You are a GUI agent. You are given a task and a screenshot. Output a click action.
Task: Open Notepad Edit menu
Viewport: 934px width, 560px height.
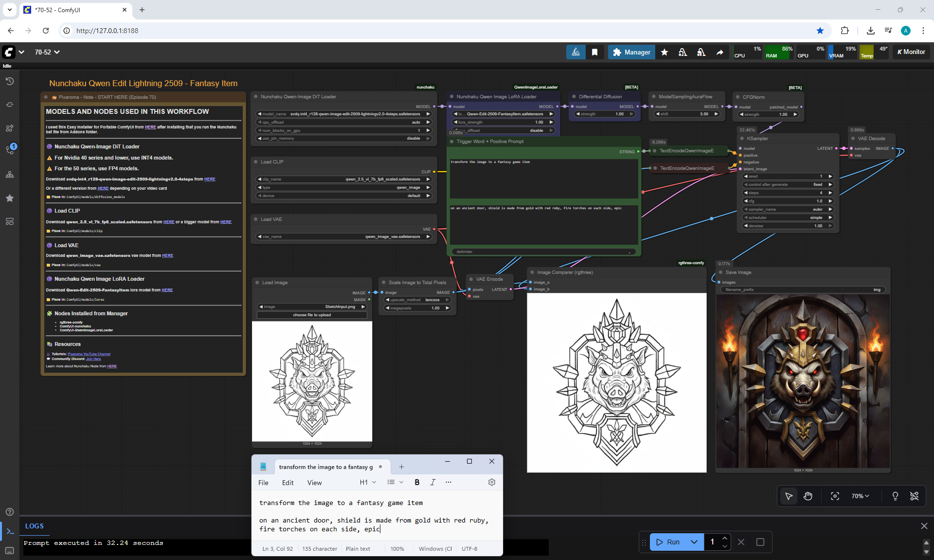click(287, 483)
